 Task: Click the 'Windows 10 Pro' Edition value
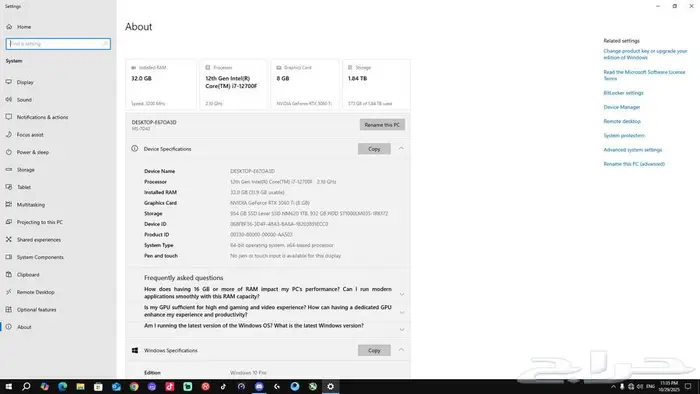coord(248,373)
